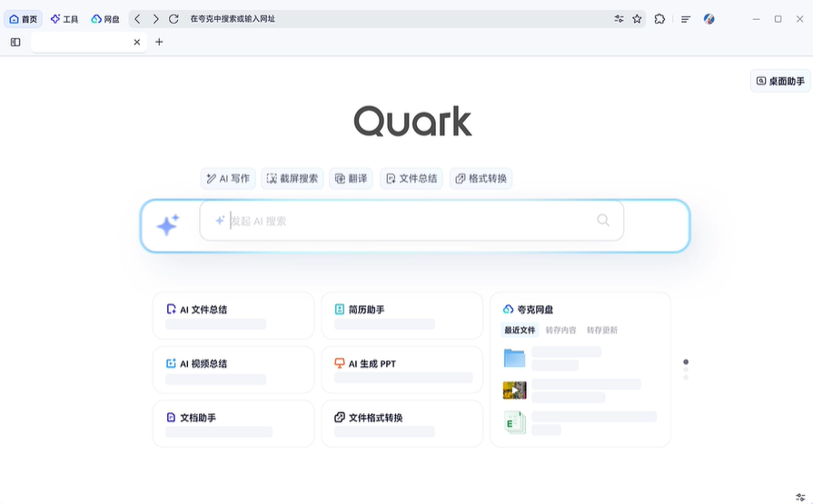This screenshot has width=813, height=504.
Task: Click the 夸克网盘 cloud icon
Action: pyautogui.click(x=508, y=309)
